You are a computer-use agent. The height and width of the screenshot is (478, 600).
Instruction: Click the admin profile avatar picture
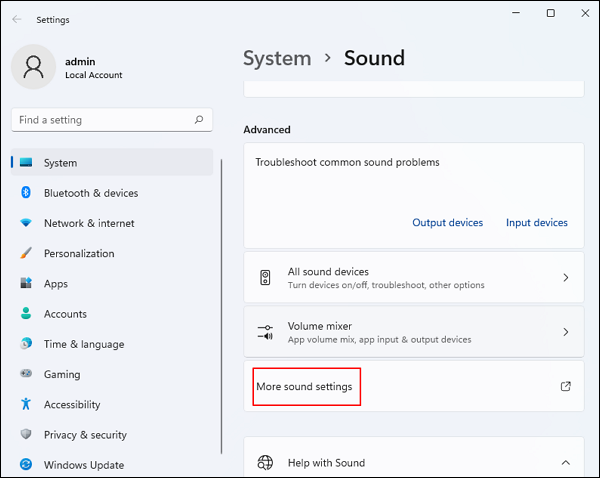click(33, 67)
